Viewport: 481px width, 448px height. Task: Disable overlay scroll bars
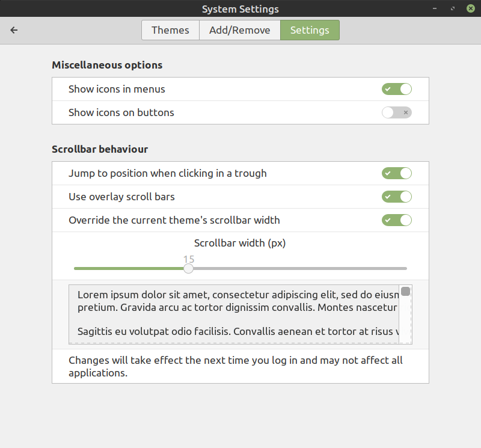pos(396,197)
